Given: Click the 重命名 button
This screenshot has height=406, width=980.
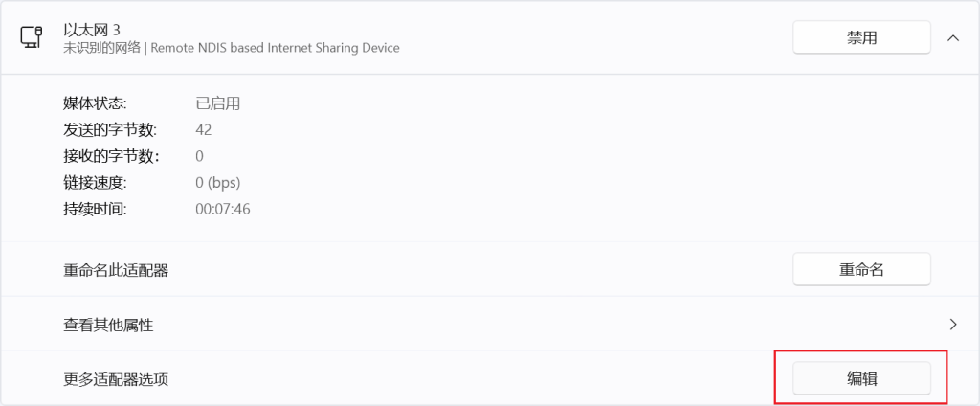Looking at the screenshot, I should click(x=861, y=270).
